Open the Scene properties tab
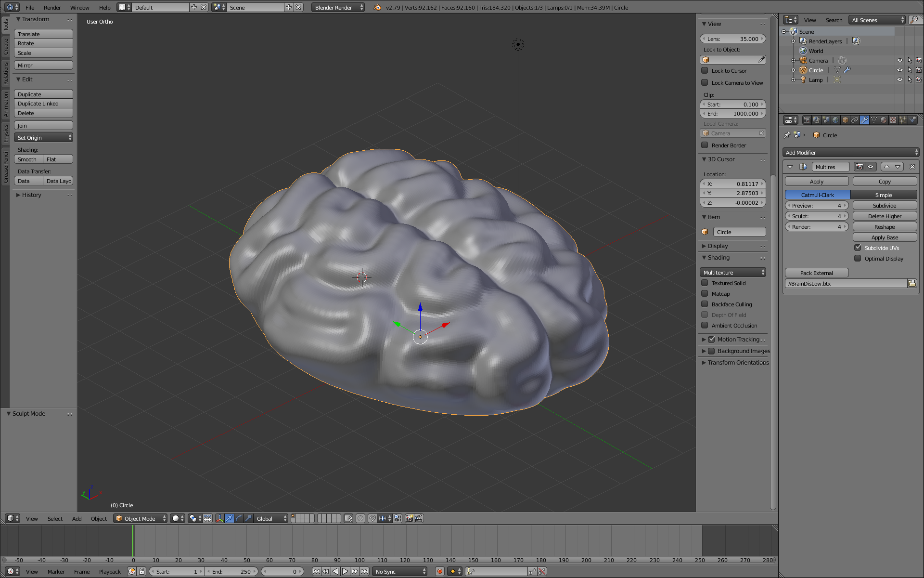Screen dimensions: 924x578 click(826, 120)
